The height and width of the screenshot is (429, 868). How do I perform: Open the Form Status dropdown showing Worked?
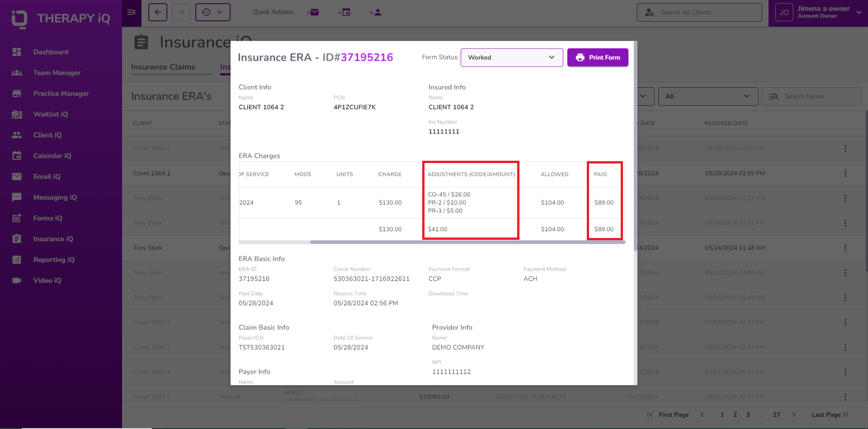tap(511, 57)
